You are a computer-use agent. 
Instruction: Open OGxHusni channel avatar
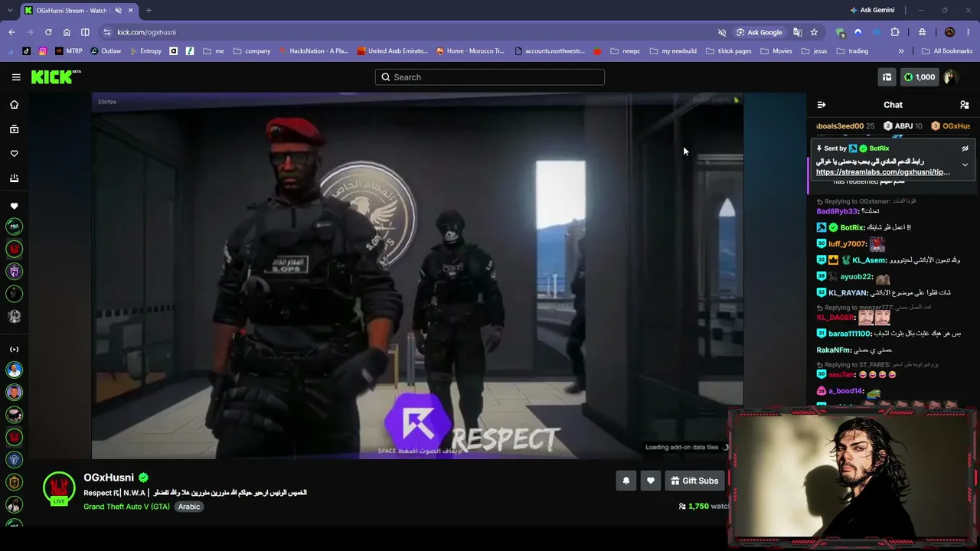59,488
